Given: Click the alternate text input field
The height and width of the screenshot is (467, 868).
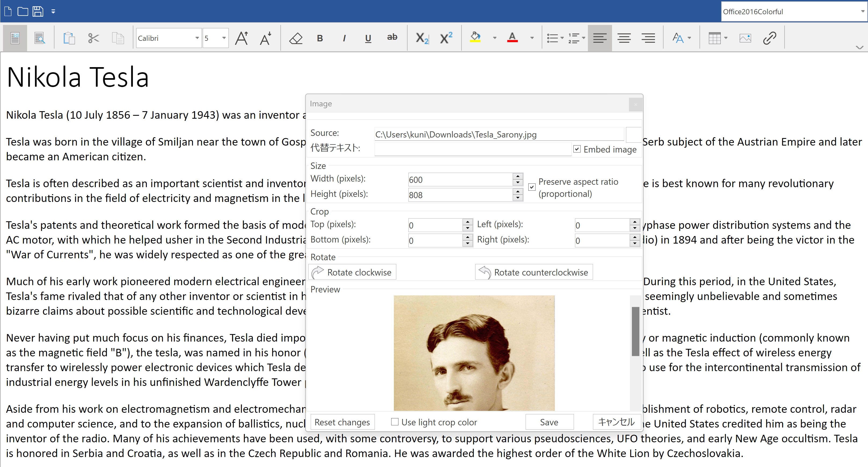Looking at the screenshot, I should click(473, 149).
